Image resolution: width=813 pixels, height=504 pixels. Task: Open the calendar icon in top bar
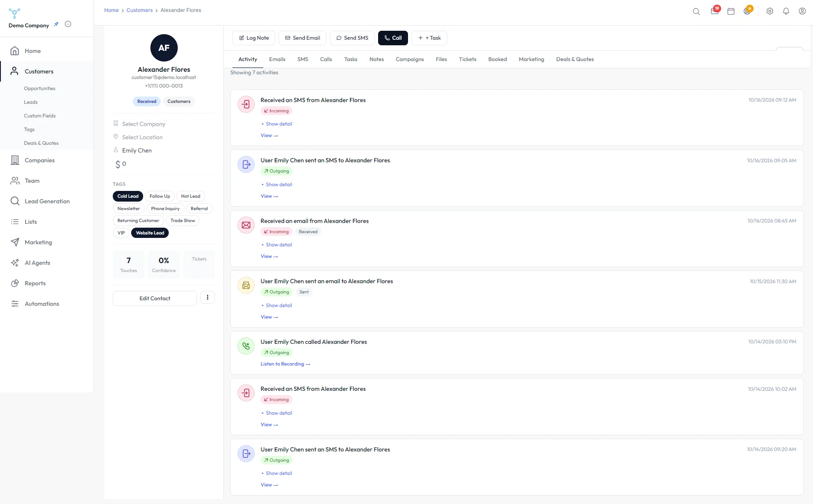click(731, 12)
